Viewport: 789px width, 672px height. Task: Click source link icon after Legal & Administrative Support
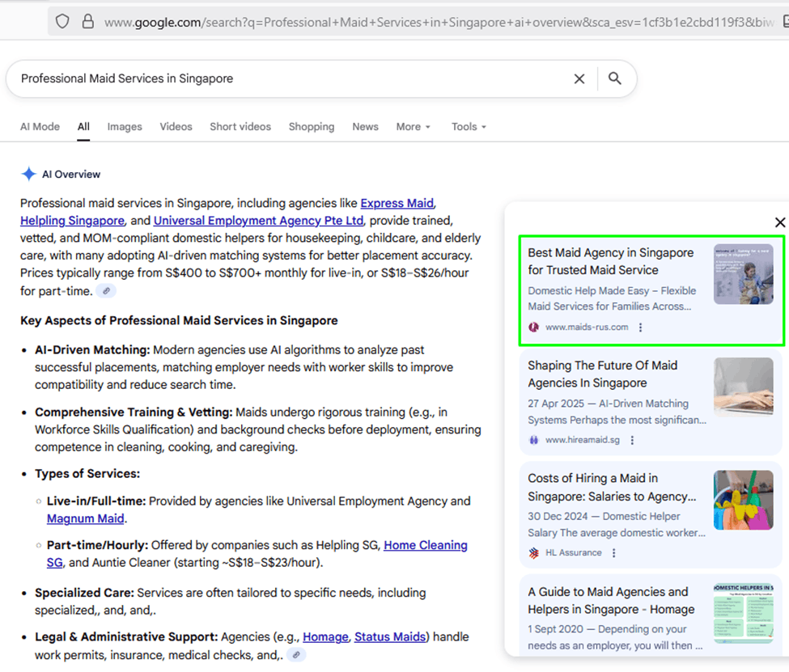pyautogui.click(x=296, y=654)
